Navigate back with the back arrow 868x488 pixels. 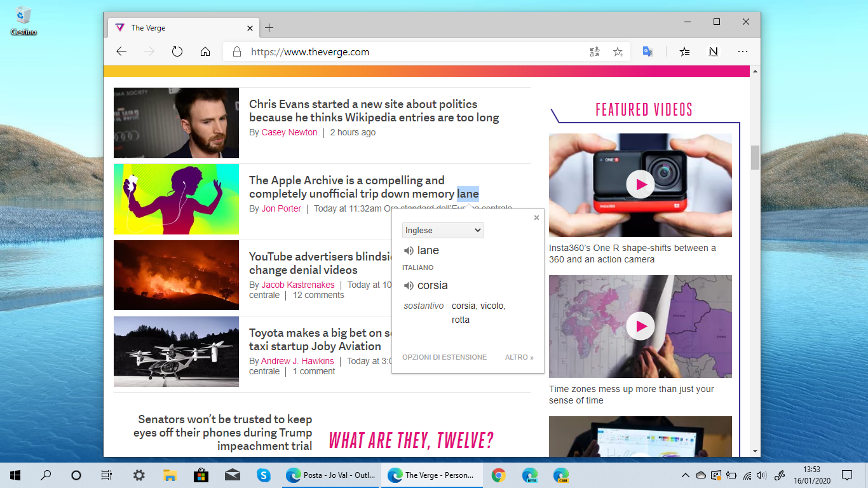(121, 51)
